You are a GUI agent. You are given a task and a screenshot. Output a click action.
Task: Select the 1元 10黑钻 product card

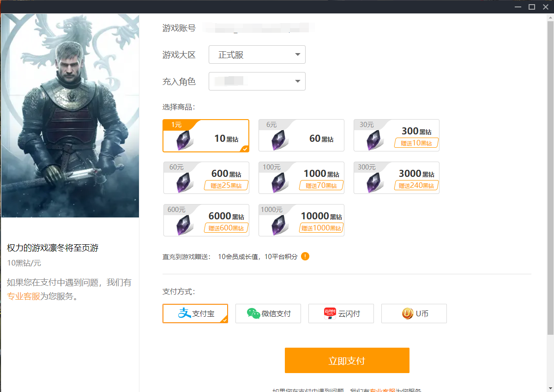click(x=206, y=136)
